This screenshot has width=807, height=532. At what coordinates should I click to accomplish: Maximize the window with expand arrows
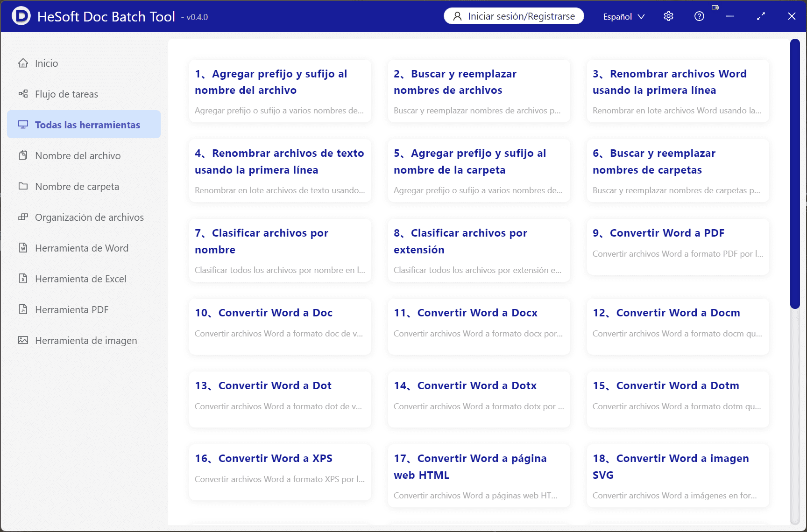(761, 16)
